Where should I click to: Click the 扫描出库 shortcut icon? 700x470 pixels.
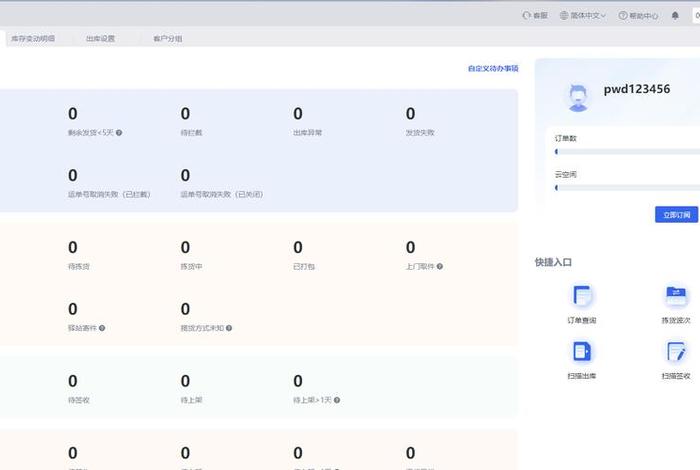click(581, 352)
